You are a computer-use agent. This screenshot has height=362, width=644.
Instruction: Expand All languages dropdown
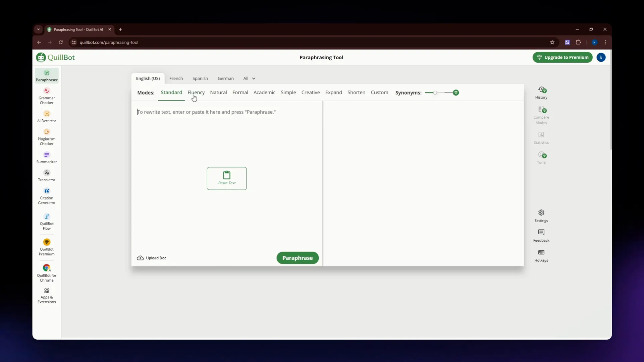click(249, 78)
